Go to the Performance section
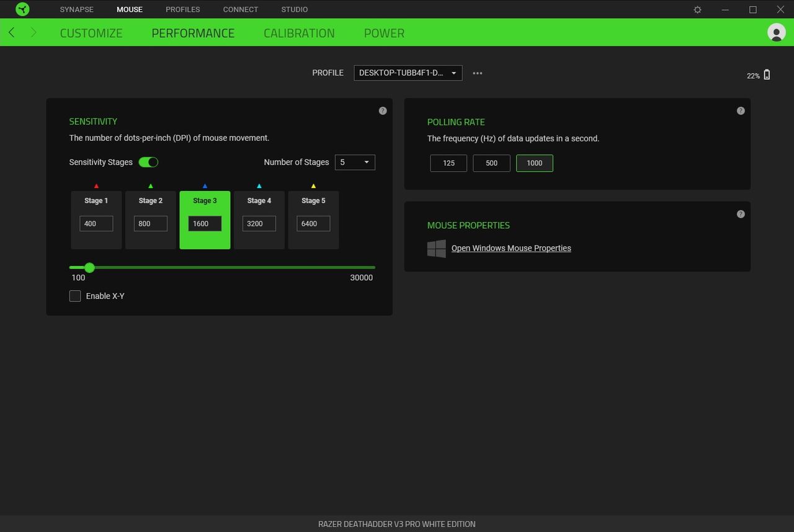The height and width of the screenshot is (532, 794). pyautogui.click(x=193, y=33)
